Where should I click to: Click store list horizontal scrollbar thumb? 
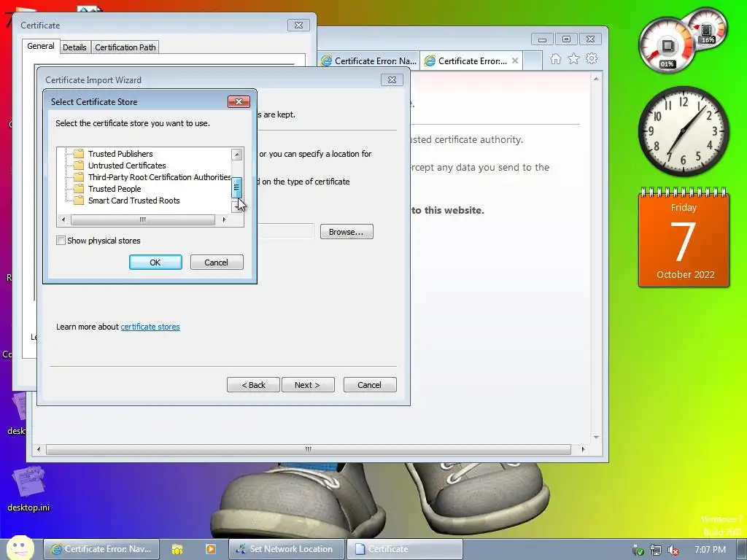pyautogui.click(x=142, y=219)
